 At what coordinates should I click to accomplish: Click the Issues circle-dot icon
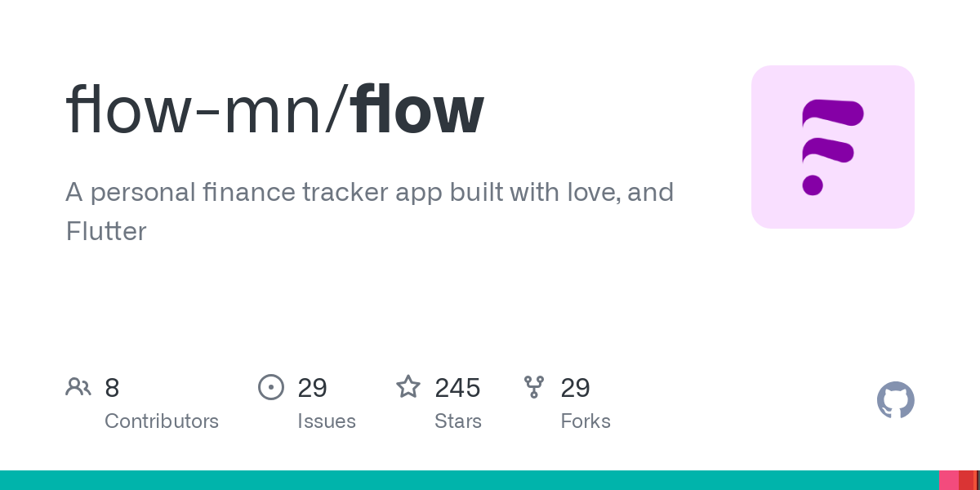point(271,386)
